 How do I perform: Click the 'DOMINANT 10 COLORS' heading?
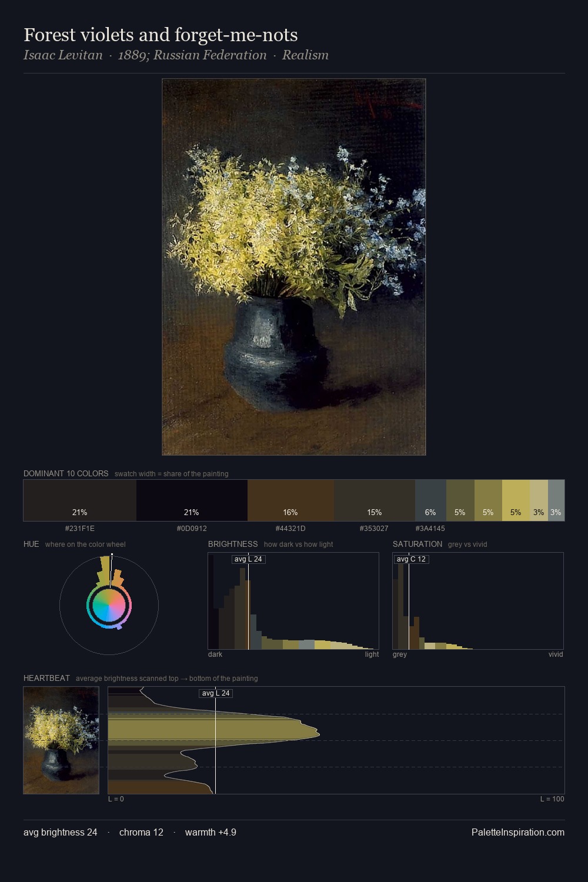pyautogui.click(x=66, y=473)
